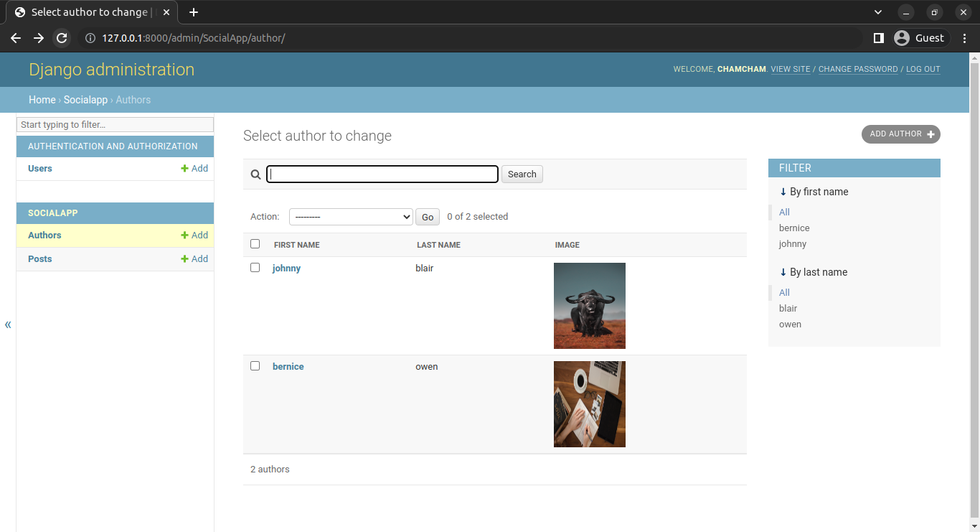Open Chrome's three-dot menu

(964, 38)
